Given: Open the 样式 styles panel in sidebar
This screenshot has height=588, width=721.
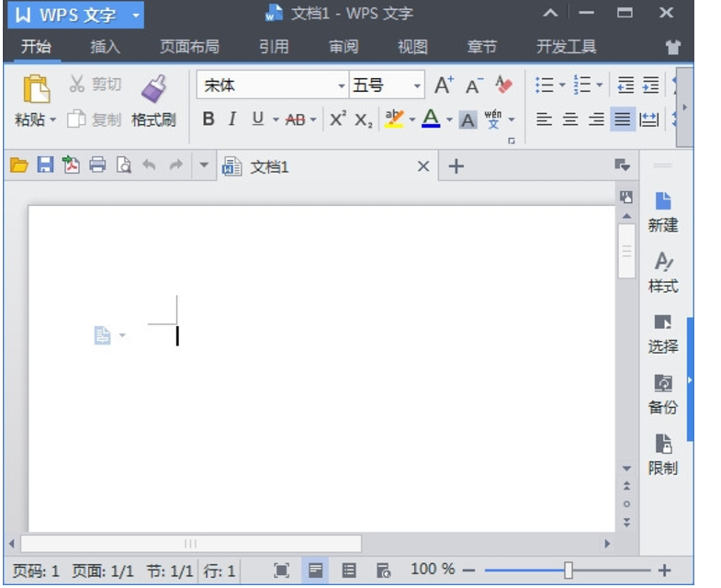Looking at the screenshot, I should 663,272.
